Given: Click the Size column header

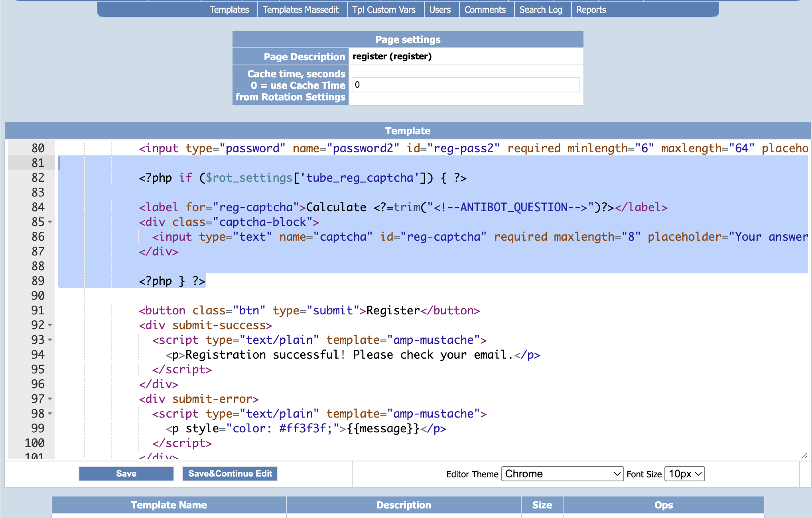Looking at the screenshot, I should pos(542,505).
